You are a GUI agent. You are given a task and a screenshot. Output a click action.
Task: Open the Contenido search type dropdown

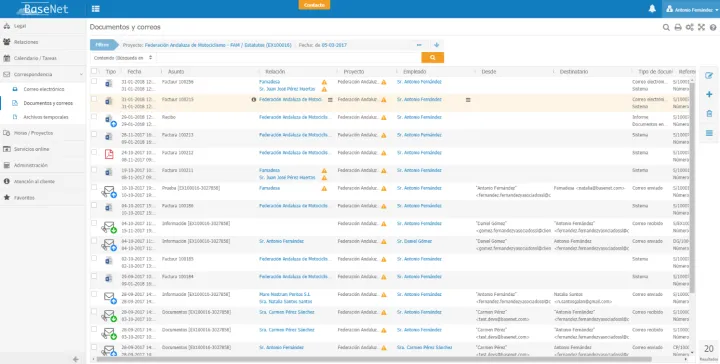pos(123,58)
